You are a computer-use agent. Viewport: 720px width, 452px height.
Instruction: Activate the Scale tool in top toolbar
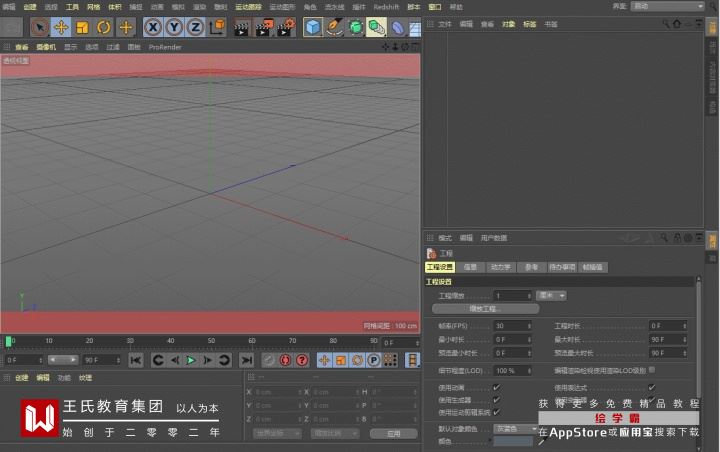pyautogui.click(x=82, y=28)
